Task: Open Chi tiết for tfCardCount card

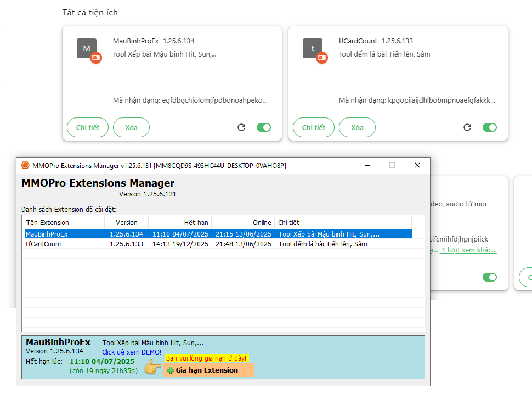Action: (314, 127)
